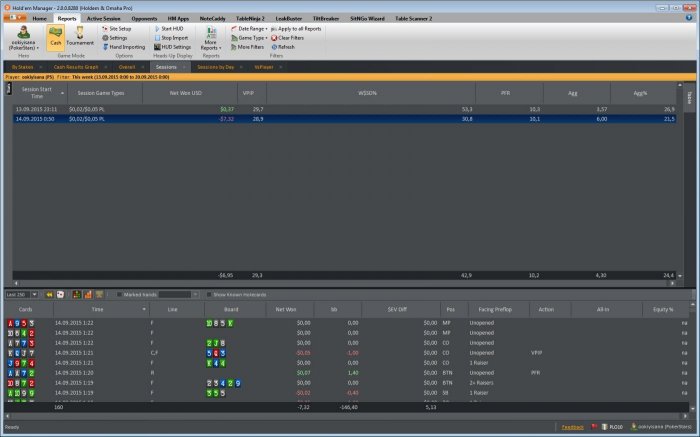Switch to Tournament game mode
Image resolution: width=700 pixels, height=437 pixels.
[82, 37]
